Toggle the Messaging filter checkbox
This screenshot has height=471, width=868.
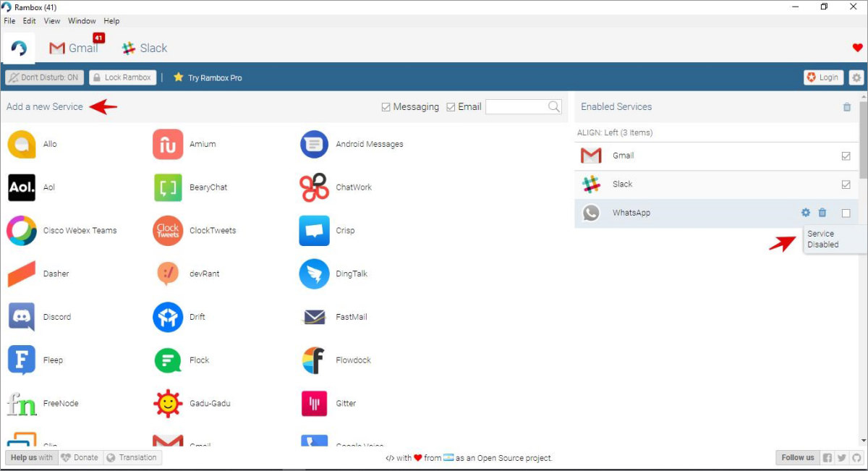[386, 107]
